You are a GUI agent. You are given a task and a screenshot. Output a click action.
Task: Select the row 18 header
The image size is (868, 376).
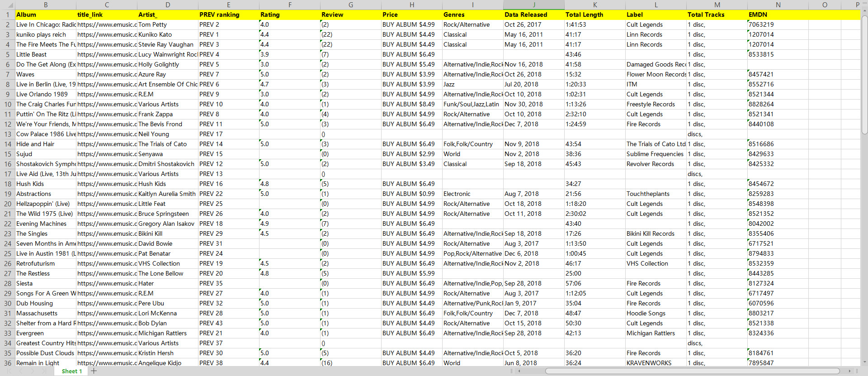[x=8, y=184]
